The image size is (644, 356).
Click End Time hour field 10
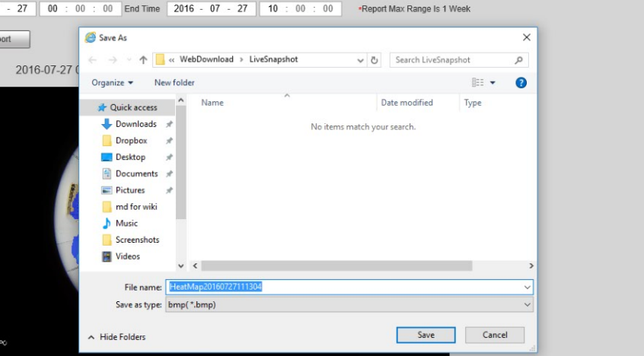pyautogui.click(x=273, y=8)
